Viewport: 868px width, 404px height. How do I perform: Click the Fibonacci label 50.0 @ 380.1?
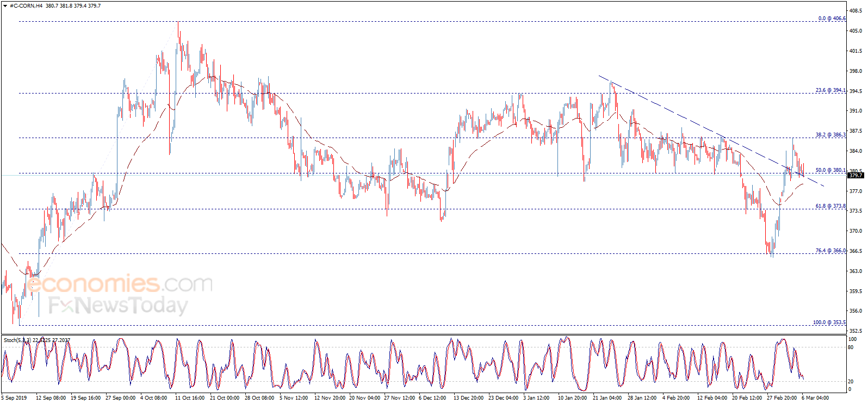(x=830, y=170)
